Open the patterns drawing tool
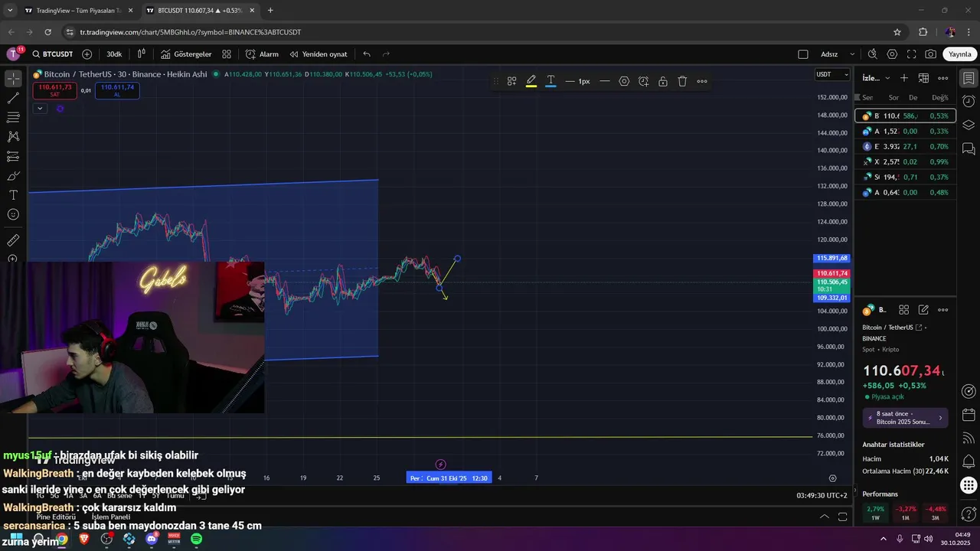The image size is (980, 551). point(13,136)
